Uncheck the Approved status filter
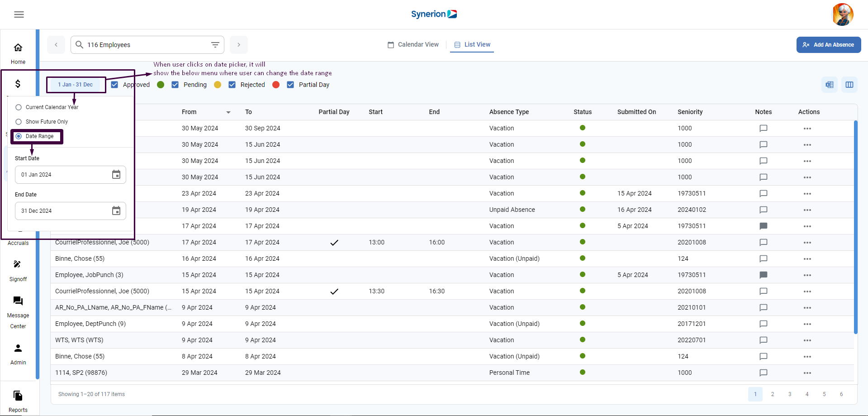Viewport: 868px width, 416px height. tap(114, 85)
